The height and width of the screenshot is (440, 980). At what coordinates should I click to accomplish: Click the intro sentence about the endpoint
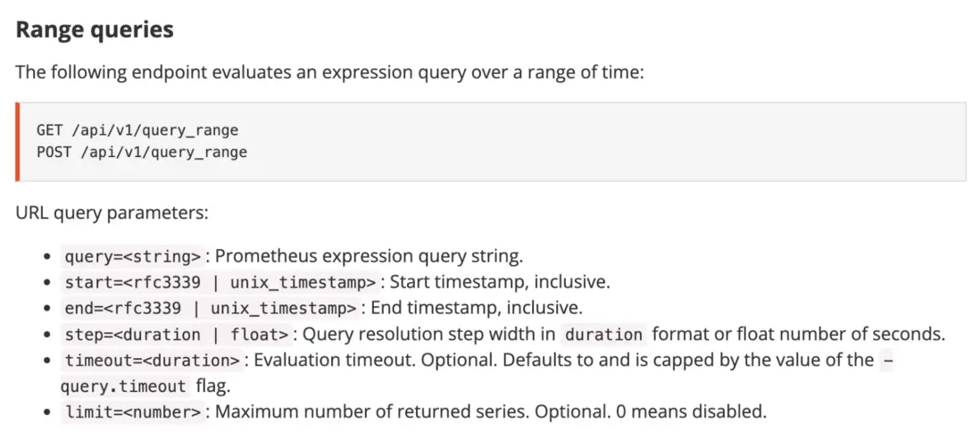[328, 72]
